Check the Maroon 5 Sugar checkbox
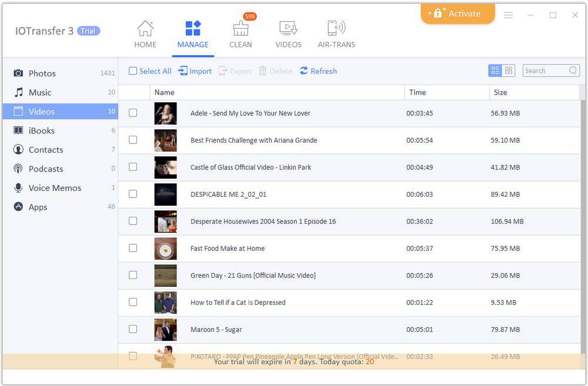 click(x=133, y=328)
